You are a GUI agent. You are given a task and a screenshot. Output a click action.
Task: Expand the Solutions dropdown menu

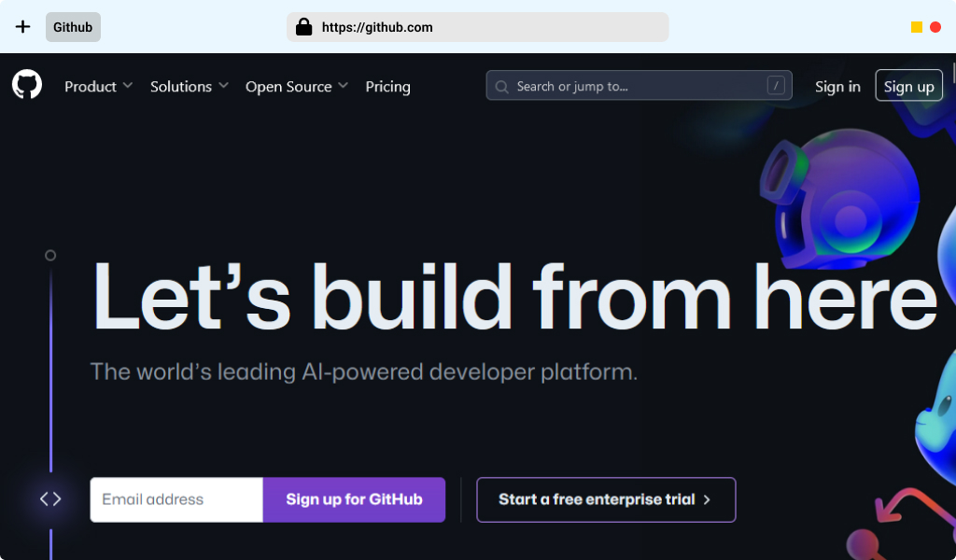coord(190,87)
